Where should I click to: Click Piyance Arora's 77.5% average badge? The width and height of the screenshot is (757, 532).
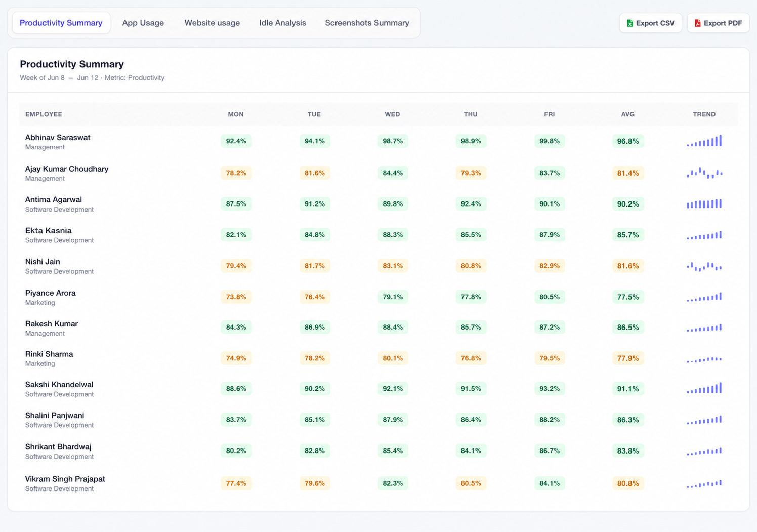(628, 297)
